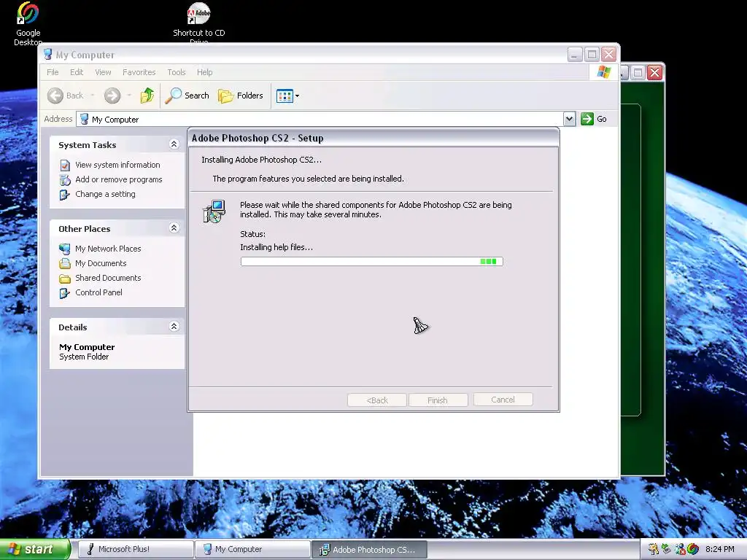747x560 pixels.
Task: Click Add or remove programs link
Action: click(119, 179)
